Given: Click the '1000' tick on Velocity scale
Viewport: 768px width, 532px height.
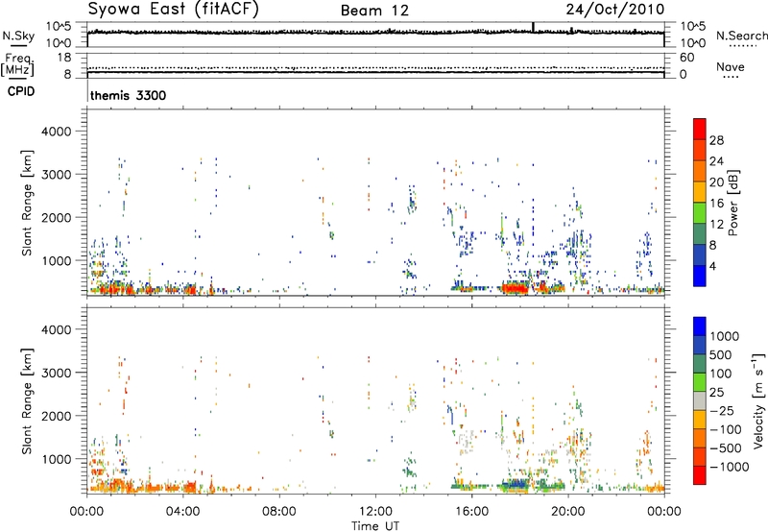Looking at the screenshot, I should pyautogui.click(x=725, y=336).
